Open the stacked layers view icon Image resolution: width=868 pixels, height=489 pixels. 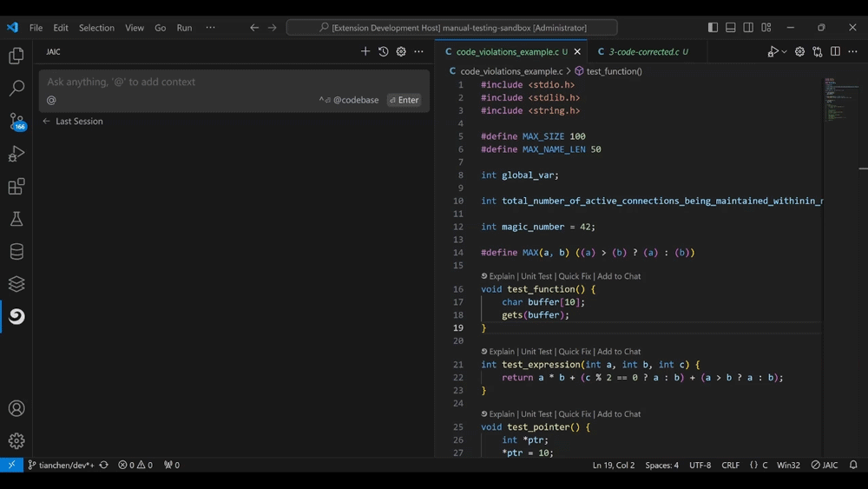(16, 283)
